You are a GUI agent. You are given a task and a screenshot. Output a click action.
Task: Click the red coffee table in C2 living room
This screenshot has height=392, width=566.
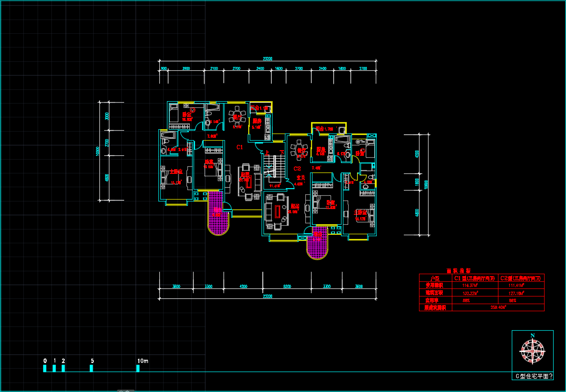tap(277, 212)
